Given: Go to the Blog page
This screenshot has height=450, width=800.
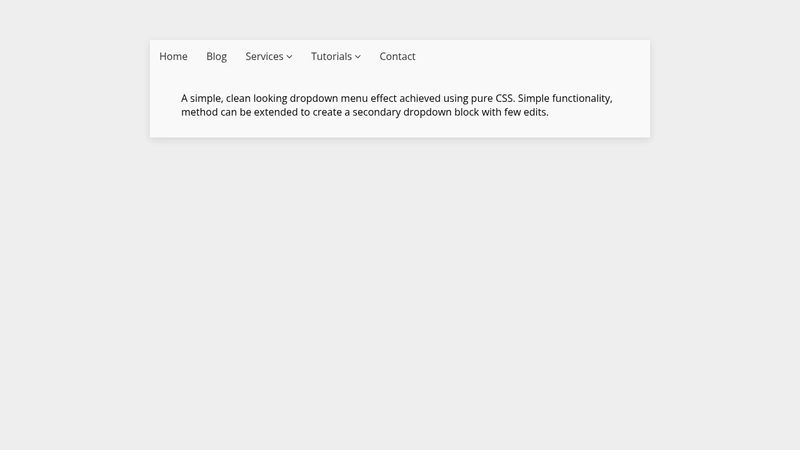Looking at the screenshot, I should click(x=216, y=57).
